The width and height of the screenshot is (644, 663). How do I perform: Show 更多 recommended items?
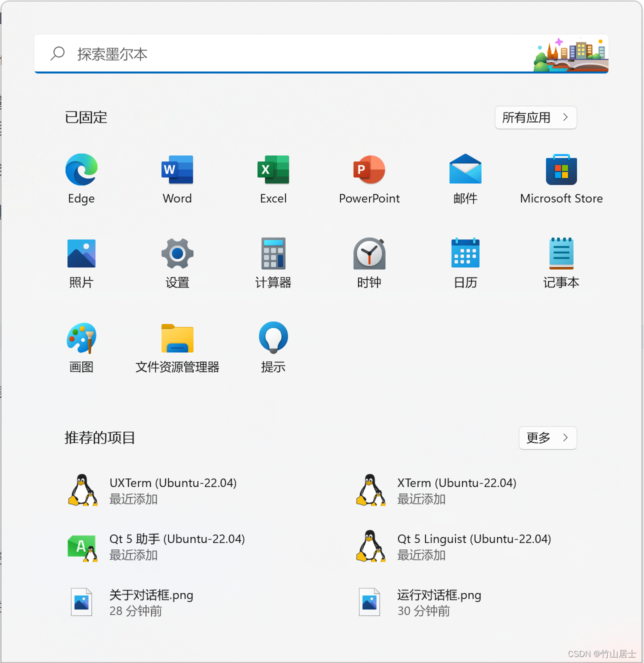pos(548,438)
